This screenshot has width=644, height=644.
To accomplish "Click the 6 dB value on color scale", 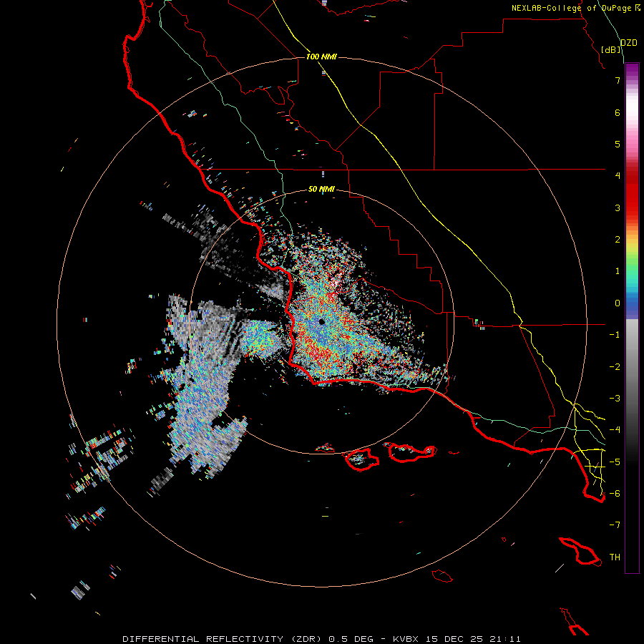I will (618, 112).
